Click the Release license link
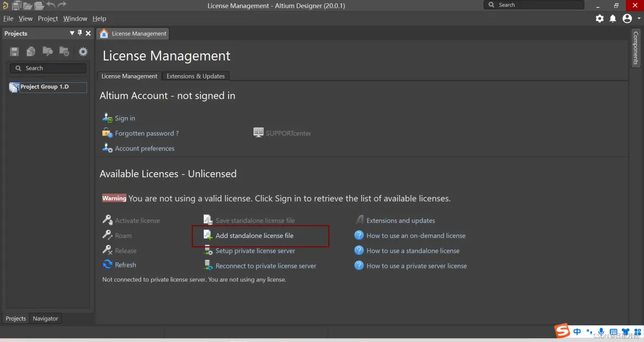The width and height of the screenshot is (644, 342). pos(126,251)
